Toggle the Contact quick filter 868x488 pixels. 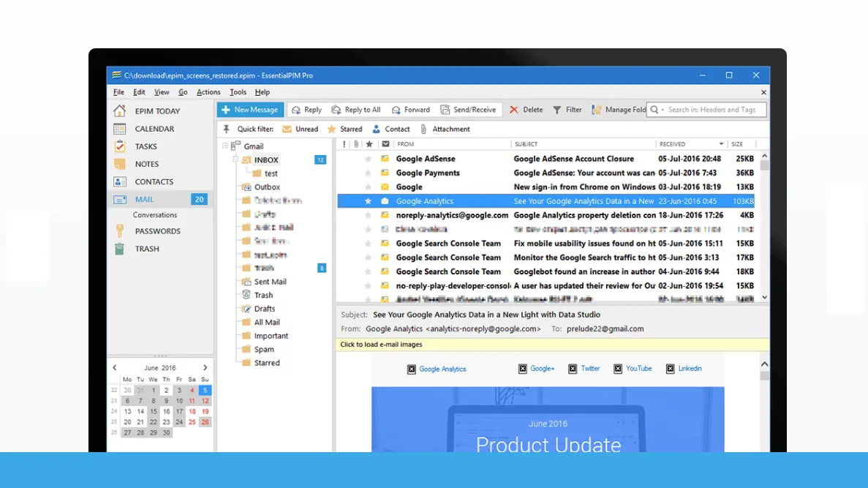(390, 129)
